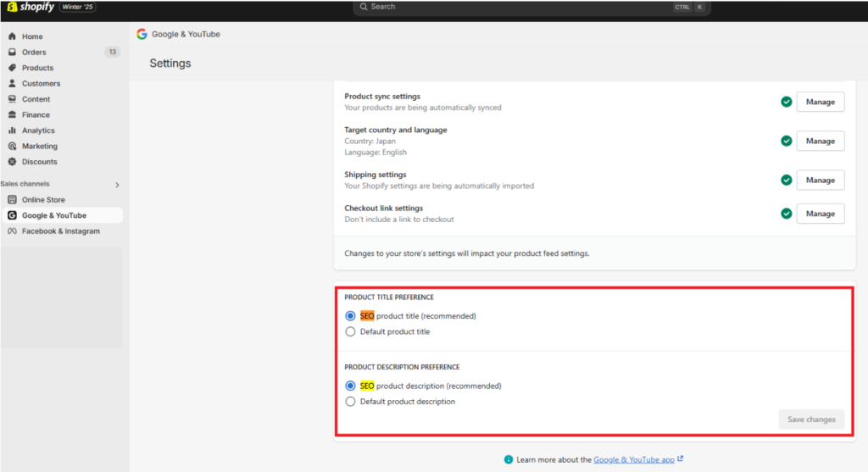Viewport: 868px width, 472px height.
Task: Click the Finance bank icon
Action: click(12, 114)
